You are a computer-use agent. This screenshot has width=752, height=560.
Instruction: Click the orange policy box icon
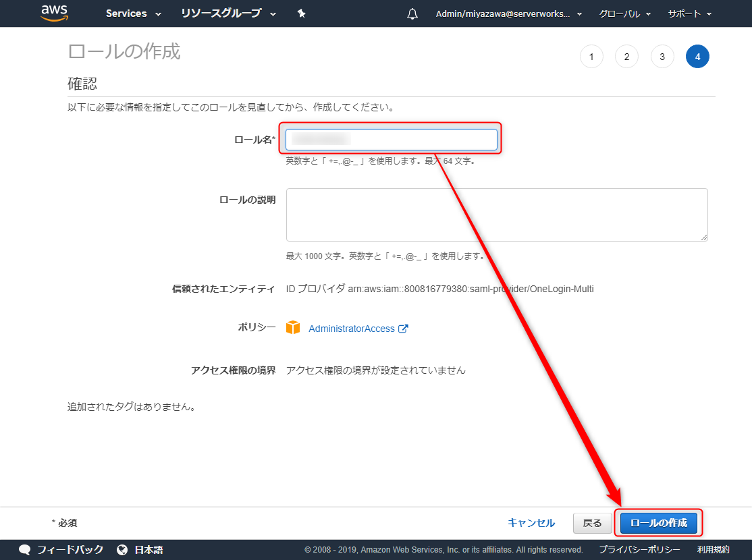pyautogui.click(x=292, y=328)
